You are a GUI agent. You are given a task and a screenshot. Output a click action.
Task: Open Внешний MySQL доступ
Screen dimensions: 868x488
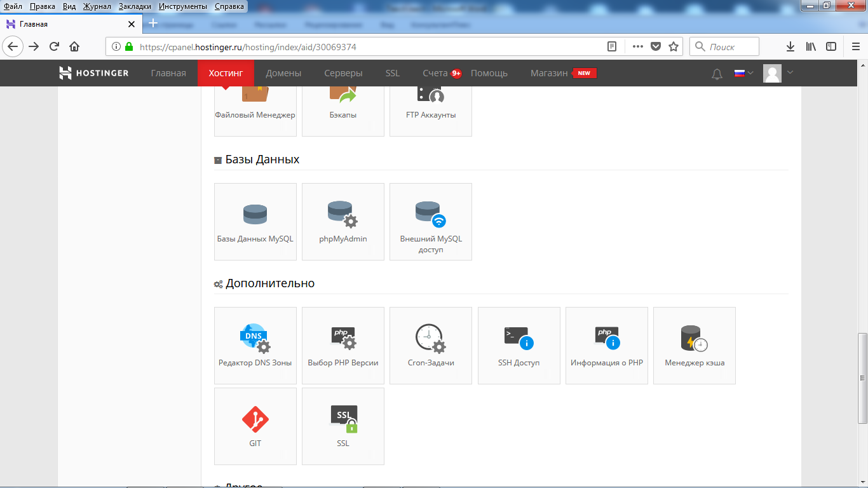click(x=431, y=221)
